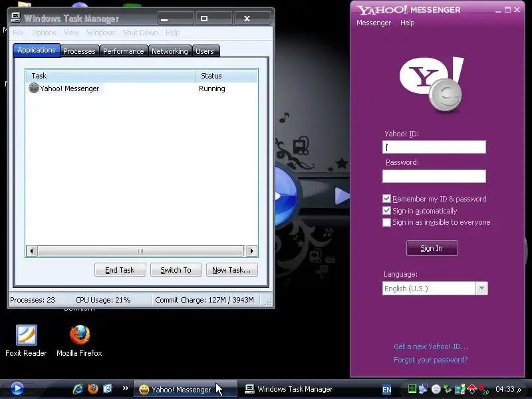Switch to the Performance tab
The height and width of the screenshot is (399, 532).
click(124, 51)
